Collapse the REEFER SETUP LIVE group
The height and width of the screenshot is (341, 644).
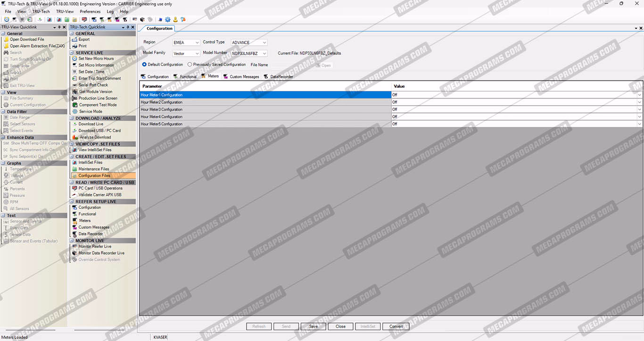73,201
